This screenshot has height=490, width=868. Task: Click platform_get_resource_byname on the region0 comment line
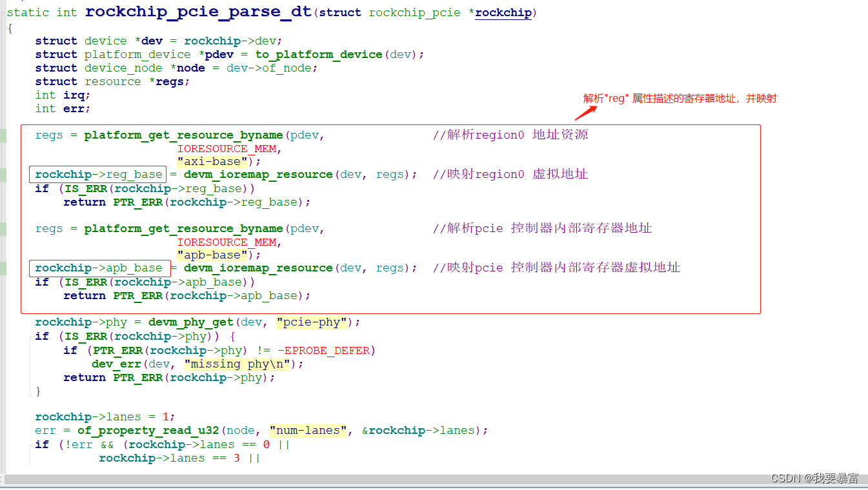[184, 135]
